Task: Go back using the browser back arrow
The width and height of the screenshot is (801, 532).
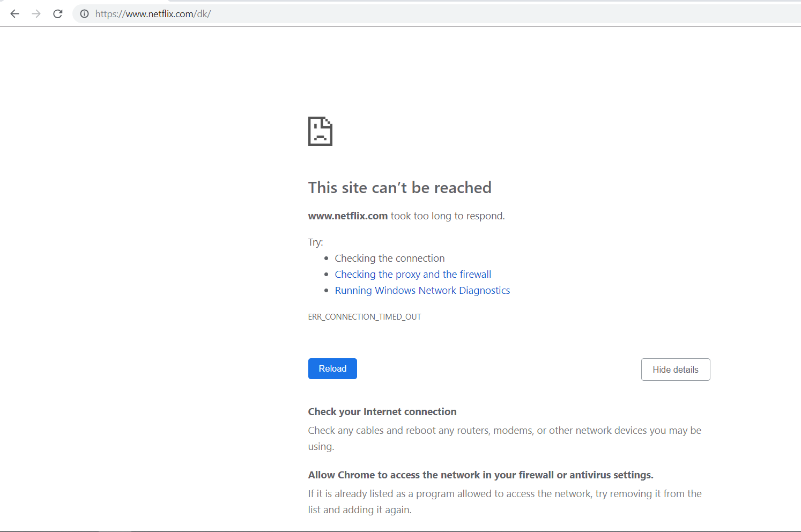Action: point(14,14)
